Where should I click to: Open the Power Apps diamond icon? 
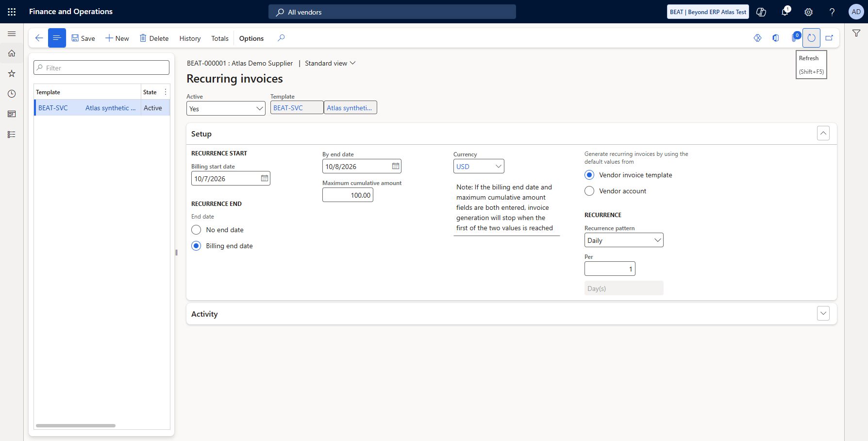pos(757,38)
